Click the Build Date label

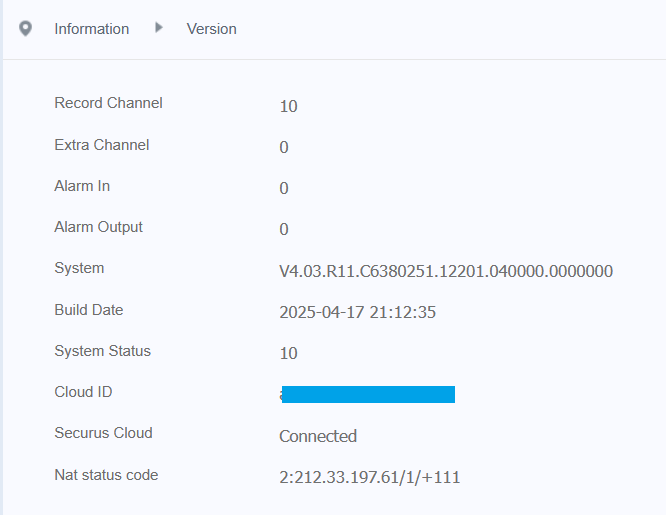(x=89, y=310)
